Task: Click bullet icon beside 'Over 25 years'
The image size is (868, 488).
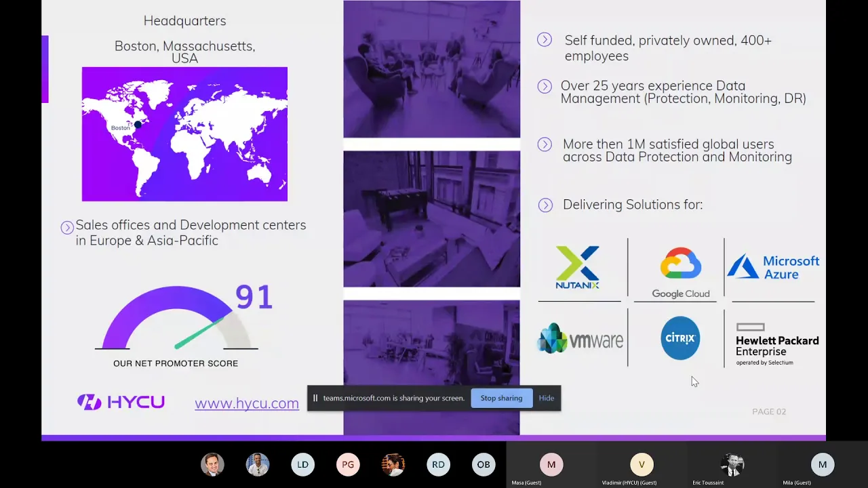Action: pos(545,86)
